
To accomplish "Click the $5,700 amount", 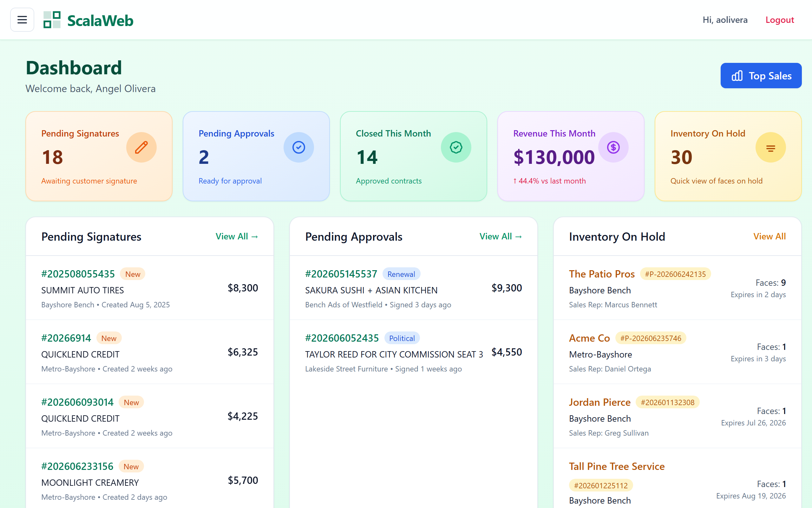I will pos(243,480).
